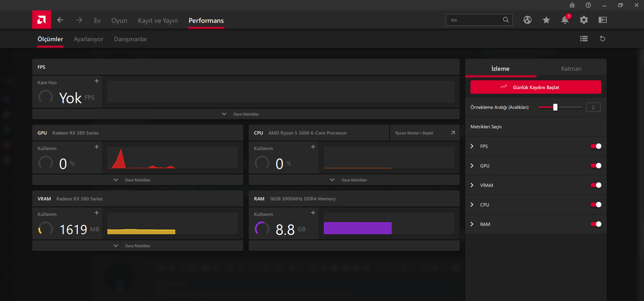Open notifications bell icon
This screenshot has height=301, width=644.
(565, 19)
